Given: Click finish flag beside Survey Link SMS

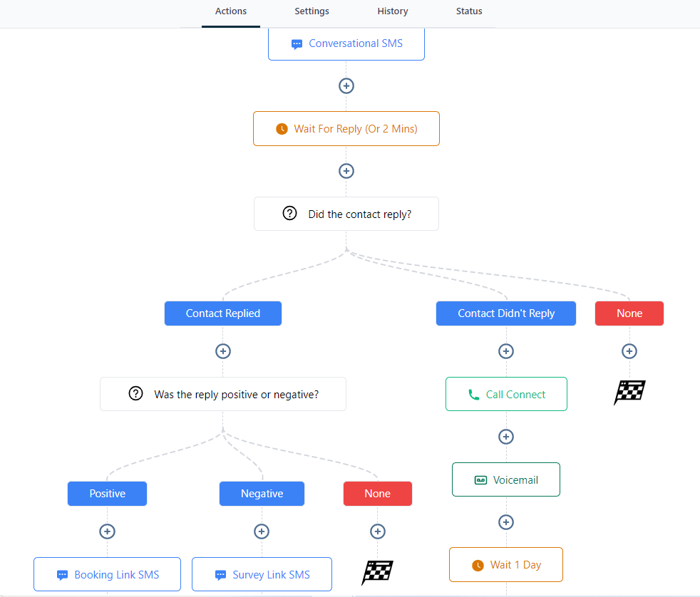Looking at the screenshot, I should point(377,573).
